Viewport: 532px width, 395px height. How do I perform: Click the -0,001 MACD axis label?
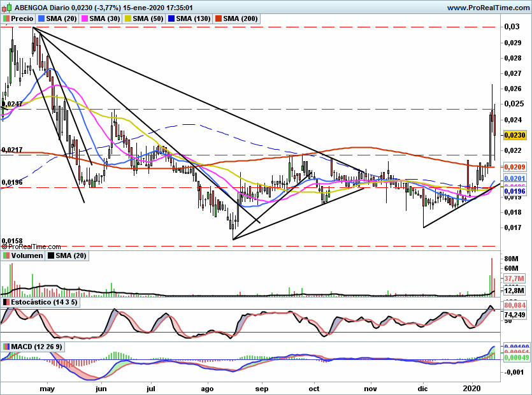514,372
